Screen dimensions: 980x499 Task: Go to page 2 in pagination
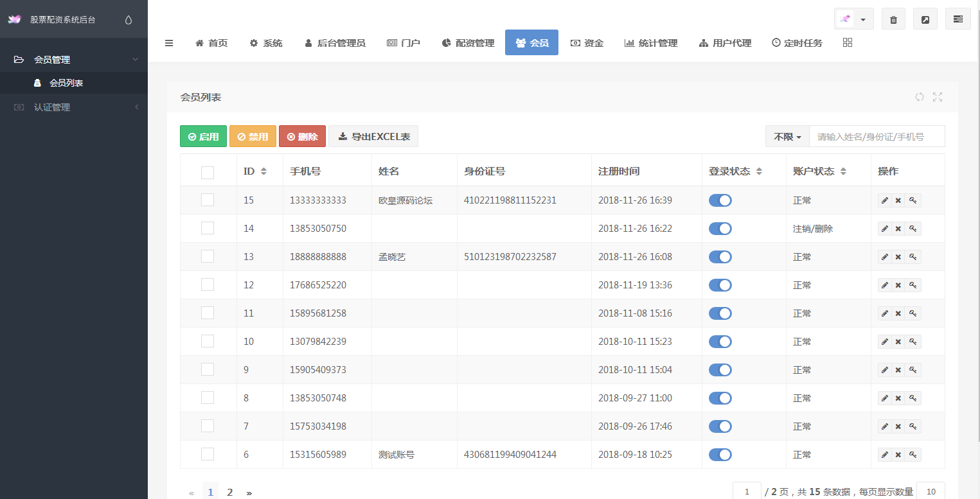[229, 491]
